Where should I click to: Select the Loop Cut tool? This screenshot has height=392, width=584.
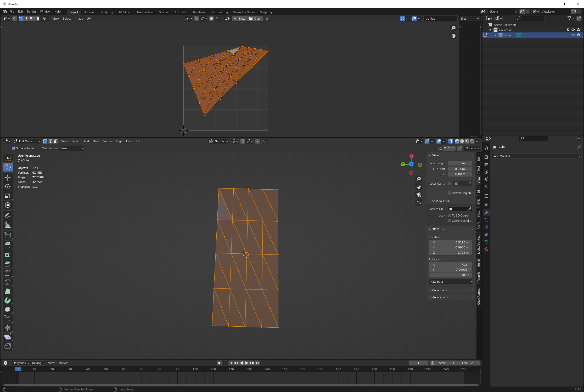(8, 273)
